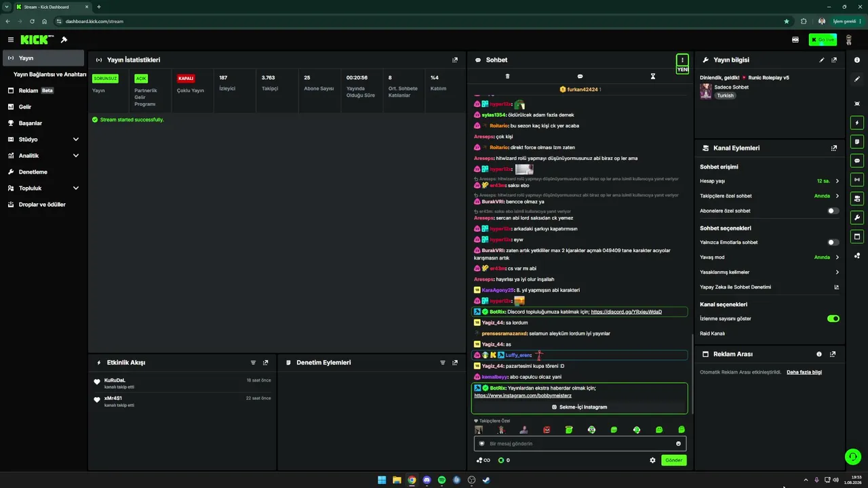Click Raid Kanalı option
This screenshot has height=488, width=868.
coord(713,333)
